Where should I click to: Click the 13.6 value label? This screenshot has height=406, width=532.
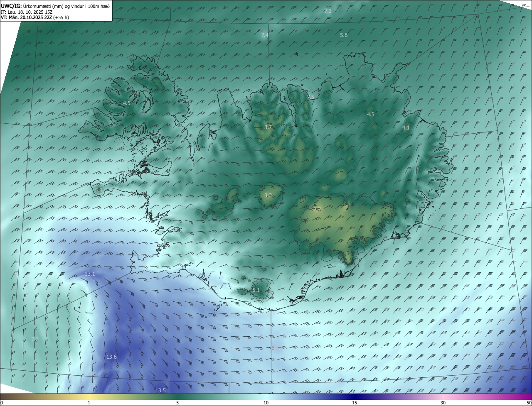click(x=111, y=357)
